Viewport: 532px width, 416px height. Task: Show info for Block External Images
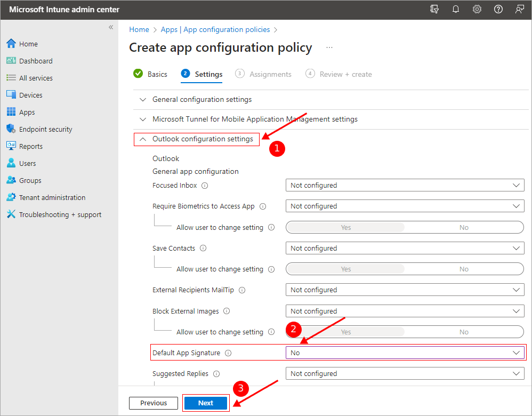[227, 311]
